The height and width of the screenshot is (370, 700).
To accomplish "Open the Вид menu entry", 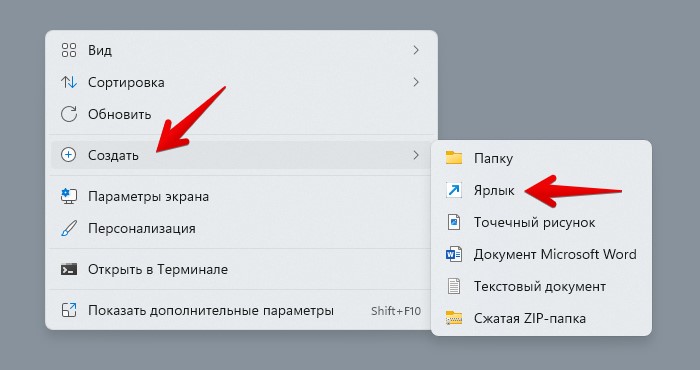I will (241, 50).
